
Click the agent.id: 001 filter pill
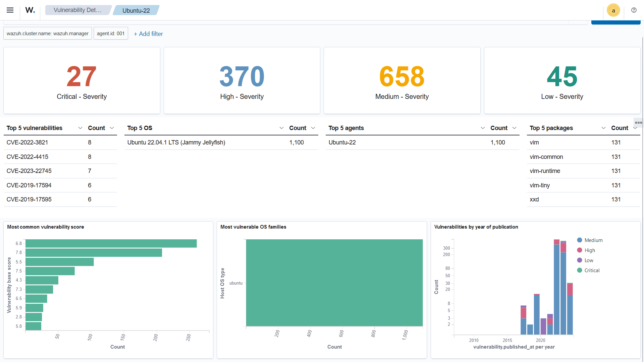point(111,34)
